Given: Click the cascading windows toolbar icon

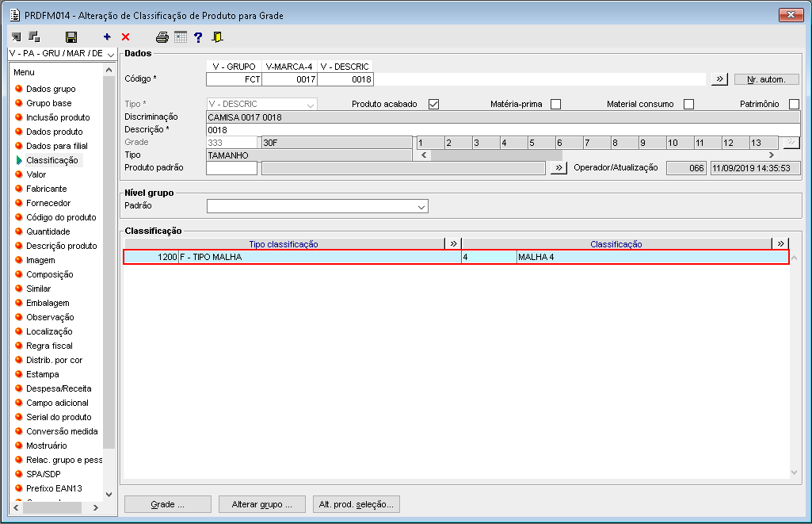Looking at the screenshot, I should (x=34, y=36).
